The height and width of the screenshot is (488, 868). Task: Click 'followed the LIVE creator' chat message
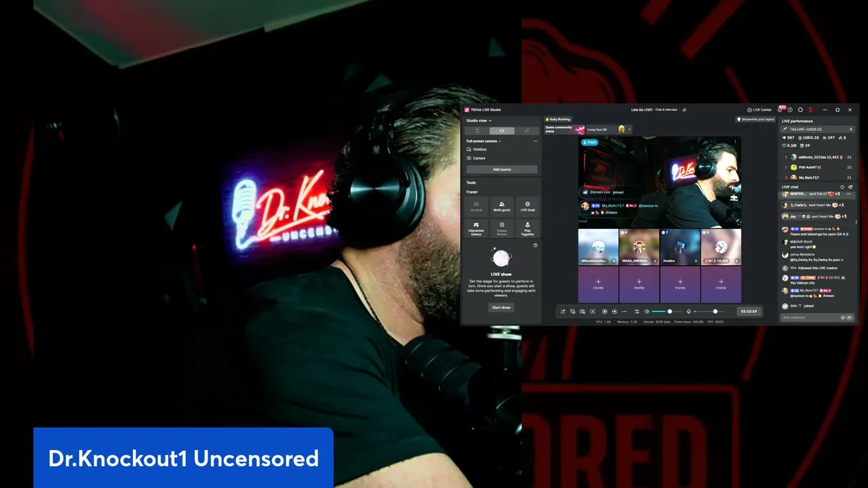818,268
